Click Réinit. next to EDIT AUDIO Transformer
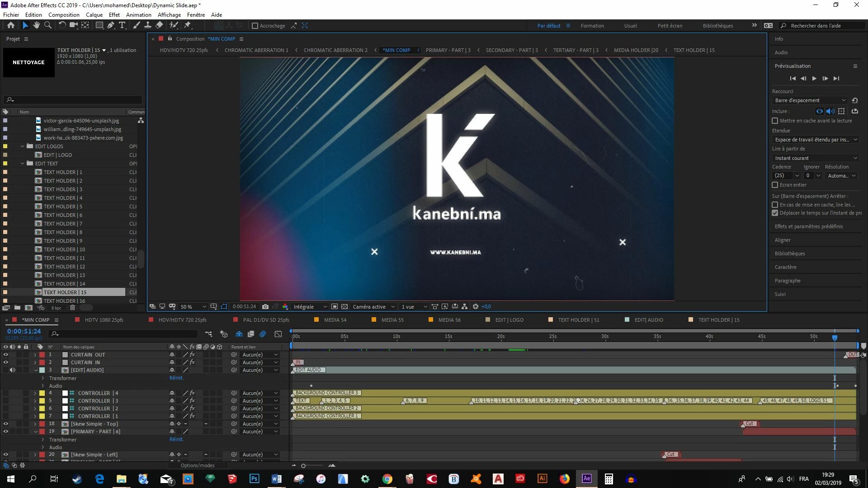The height and width of the screenshot is (488, 868). pyautogui.click(x=176, y=378)
